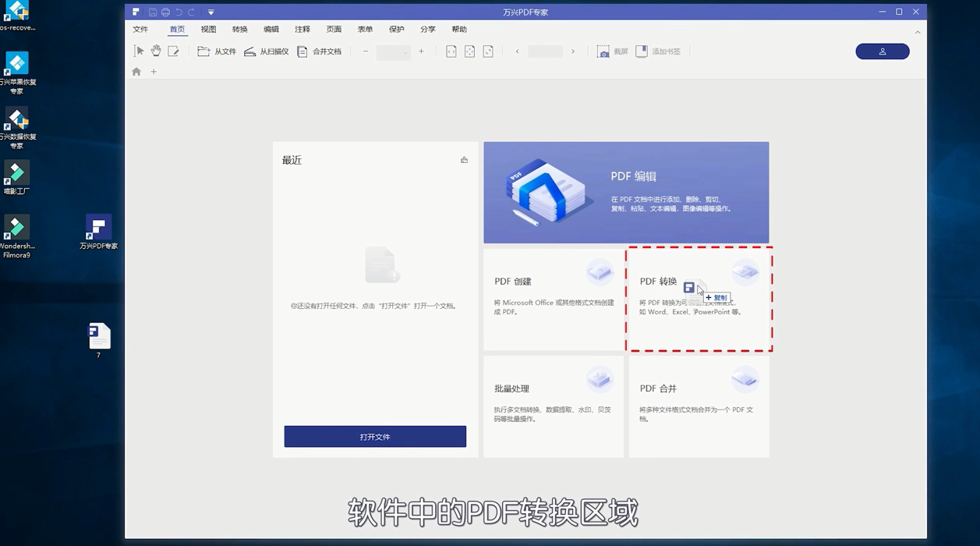Viewport: 980px width, 546px height.
Task: Zoom in with the plus icon
Action: tap(421, 51)
